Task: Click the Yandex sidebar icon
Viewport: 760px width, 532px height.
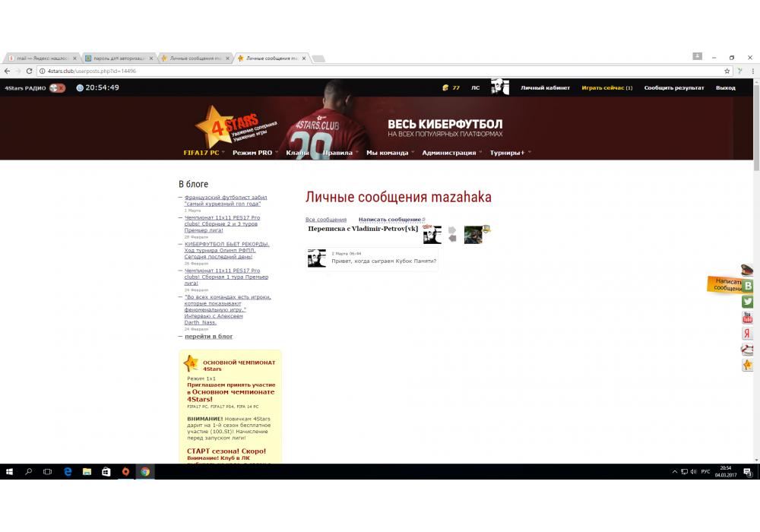Action: (x=748, y=334)
